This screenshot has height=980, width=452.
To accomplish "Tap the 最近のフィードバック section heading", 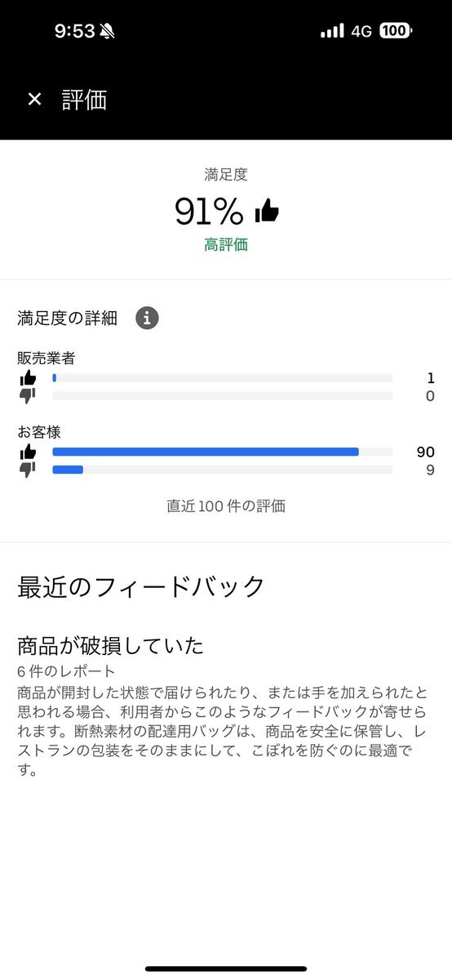I will pos(141,586).
